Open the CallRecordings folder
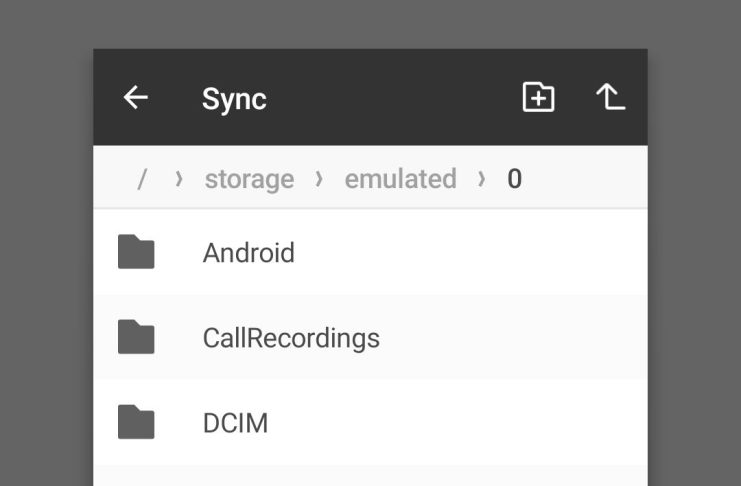 (x=370, y=337)
